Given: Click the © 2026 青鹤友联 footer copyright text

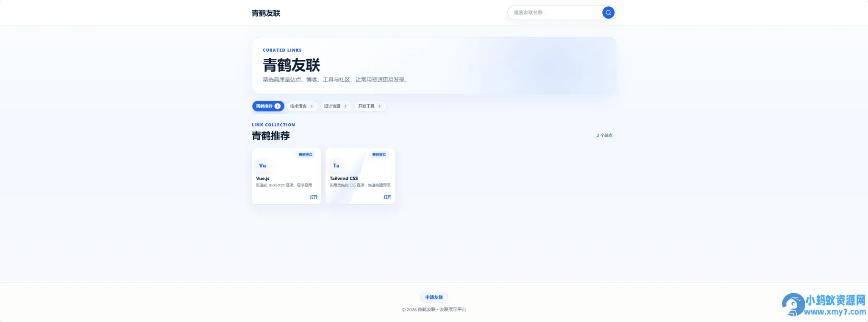Looking at the screenshot, I should (434, 310).
